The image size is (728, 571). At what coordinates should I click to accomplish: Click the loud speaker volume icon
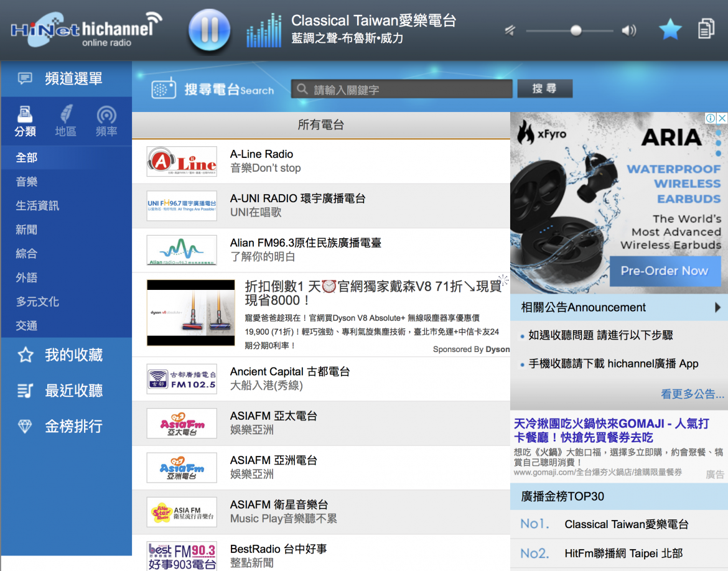[x=629, y=30]
